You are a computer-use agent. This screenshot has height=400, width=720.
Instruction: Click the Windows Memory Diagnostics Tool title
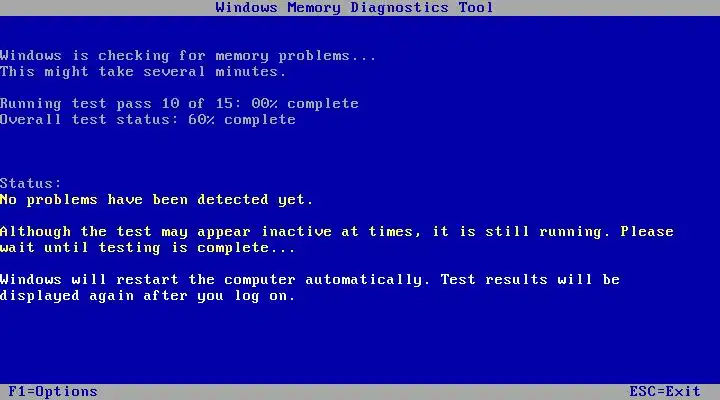354,8
